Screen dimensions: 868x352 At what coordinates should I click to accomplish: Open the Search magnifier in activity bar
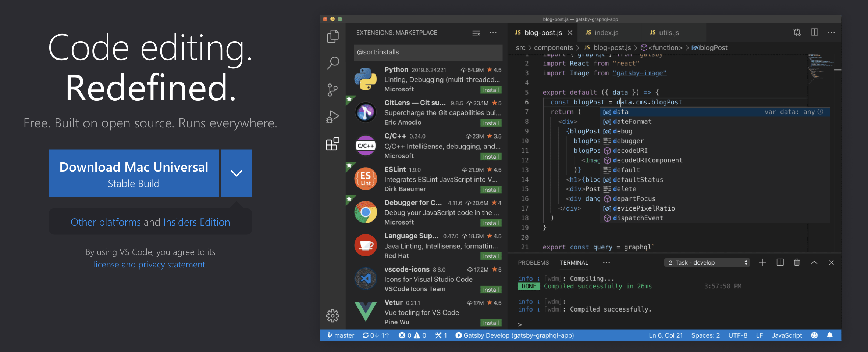[333, 63]
